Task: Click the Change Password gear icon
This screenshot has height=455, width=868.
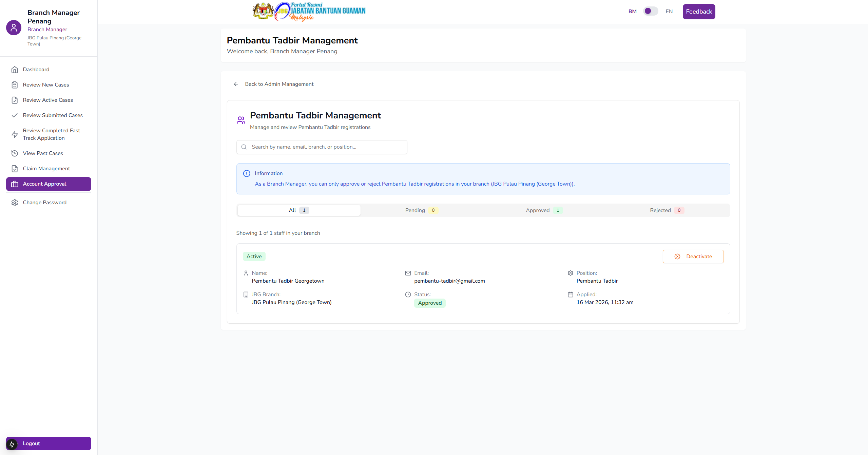Action: tap(15, 203)
